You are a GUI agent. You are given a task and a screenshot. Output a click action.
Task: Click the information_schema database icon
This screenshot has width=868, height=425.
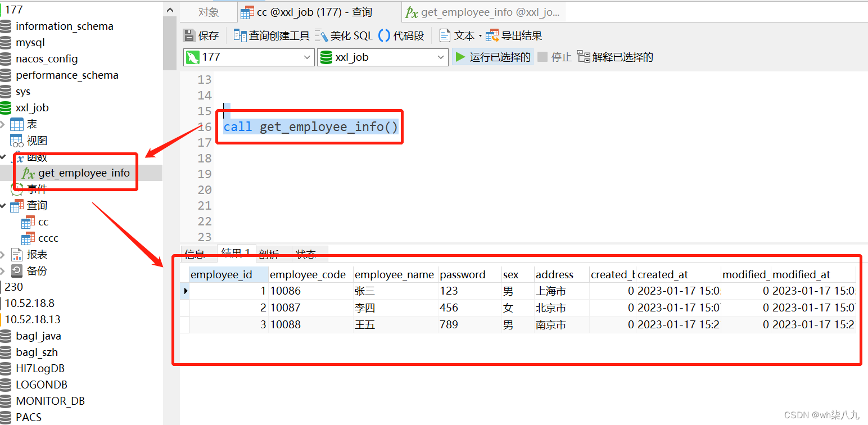coord(6,26)
